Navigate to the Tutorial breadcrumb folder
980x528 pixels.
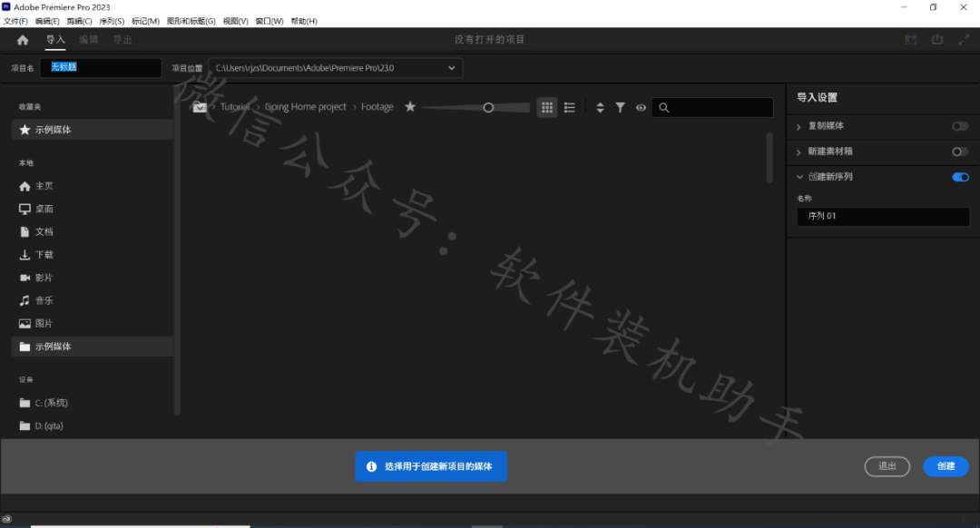[x=235, y=107]
